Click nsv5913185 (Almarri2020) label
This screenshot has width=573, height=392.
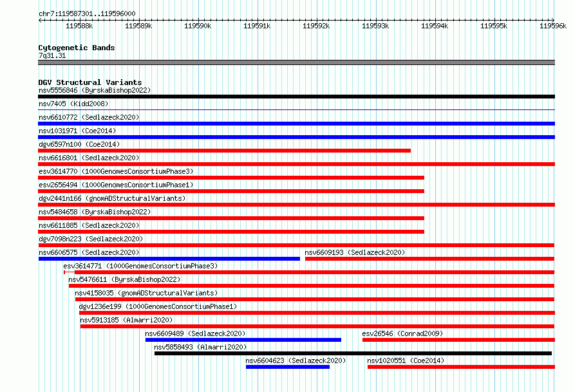pos(126,320)
